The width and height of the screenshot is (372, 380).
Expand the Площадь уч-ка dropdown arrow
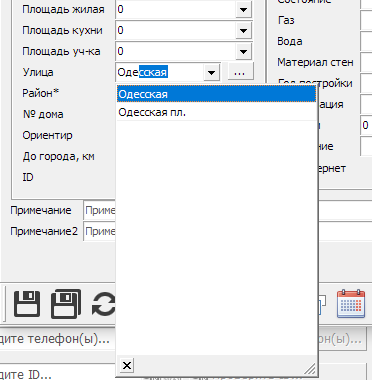point(243,52)
